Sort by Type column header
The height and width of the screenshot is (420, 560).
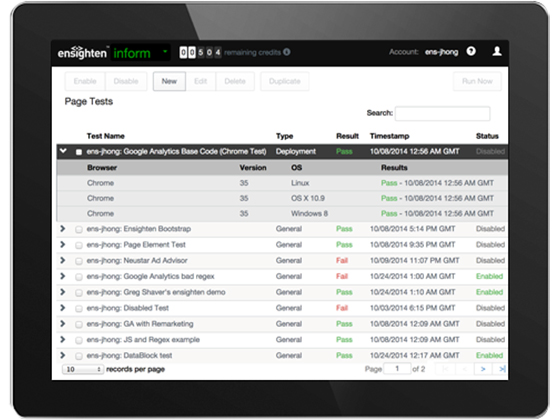point(284,136)
